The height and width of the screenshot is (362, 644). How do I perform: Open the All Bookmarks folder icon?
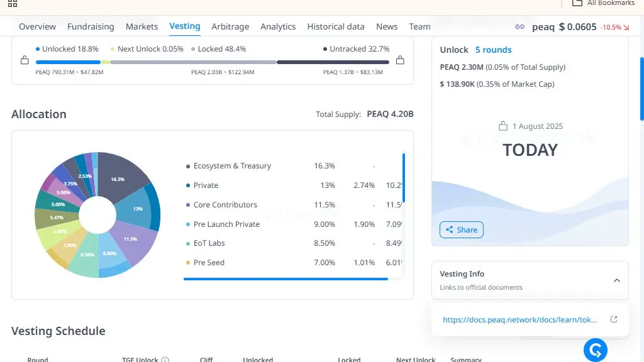point(577,3)
